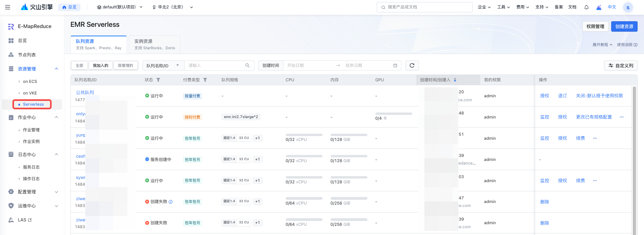Screen dimensions: 644x235
Task: Open the 华北2 (北京) region dropdown
Action: pyautogui.click(x=173, y=7)
